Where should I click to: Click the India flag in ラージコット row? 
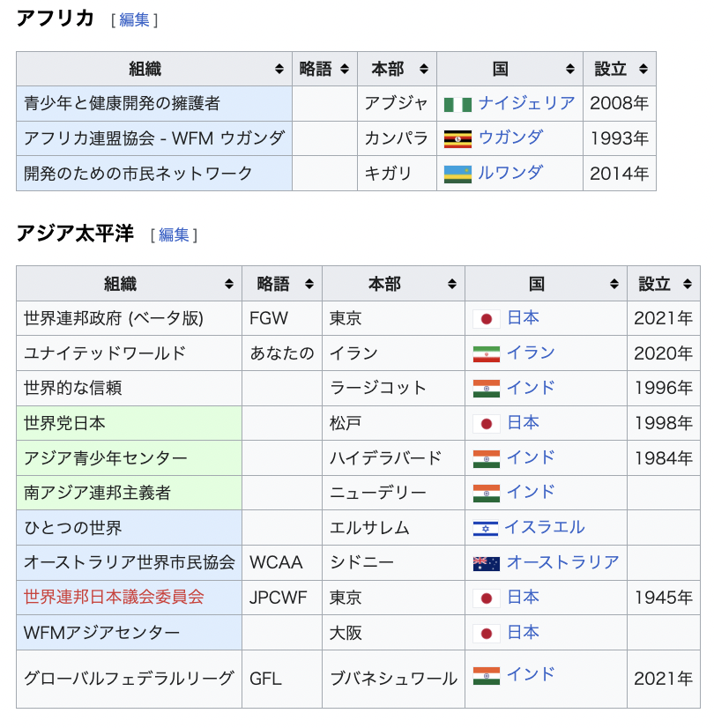point(487,389)
